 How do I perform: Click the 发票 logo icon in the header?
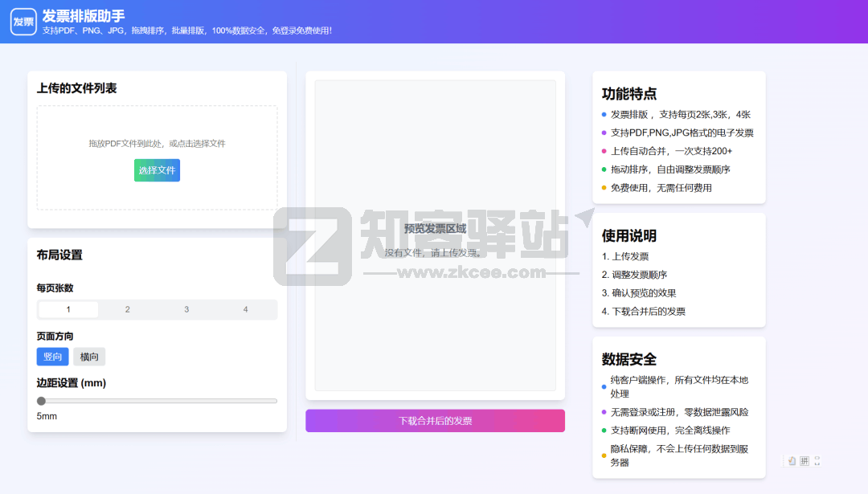pos(23,21)
